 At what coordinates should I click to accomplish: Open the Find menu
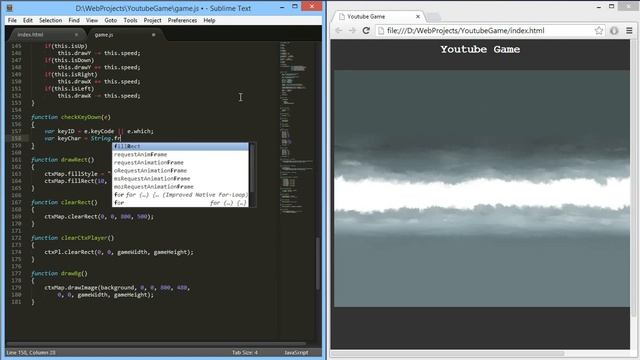tap(74, 20)
